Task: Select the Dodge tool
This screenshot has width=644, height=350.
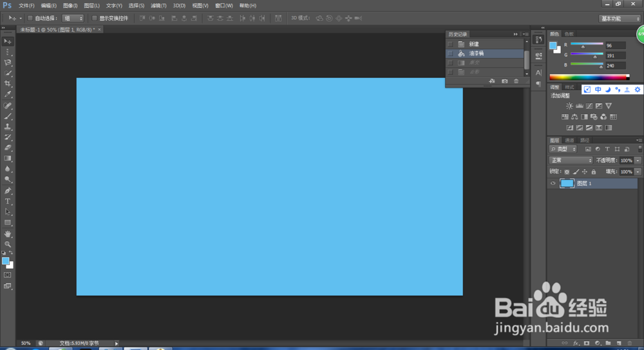Action: pos(7,179)
